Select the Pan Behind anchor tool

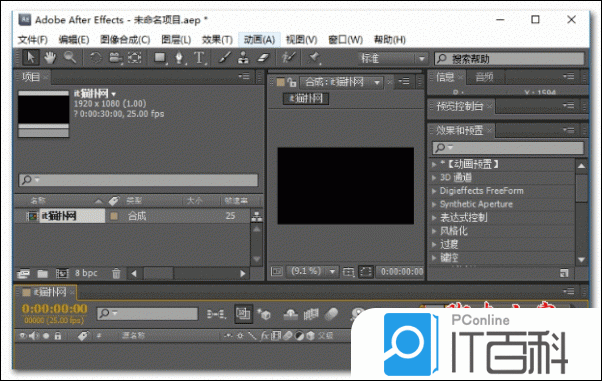135,58
